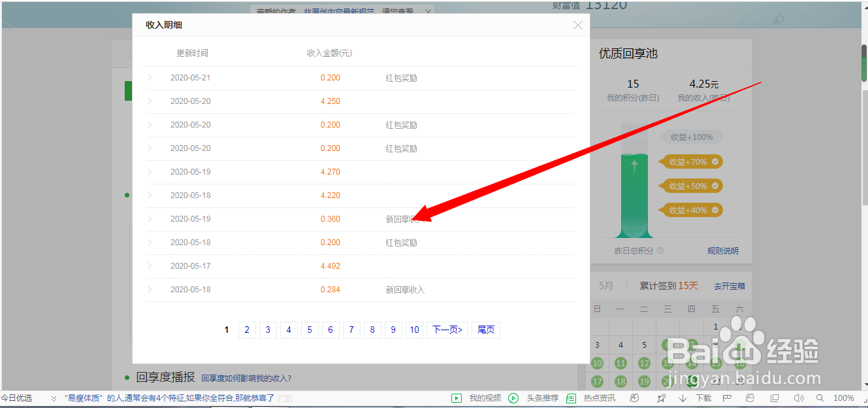Open the 热点资讯 hot news icon
The width and height of the screenshot is (868, 408).
point(570,398)
